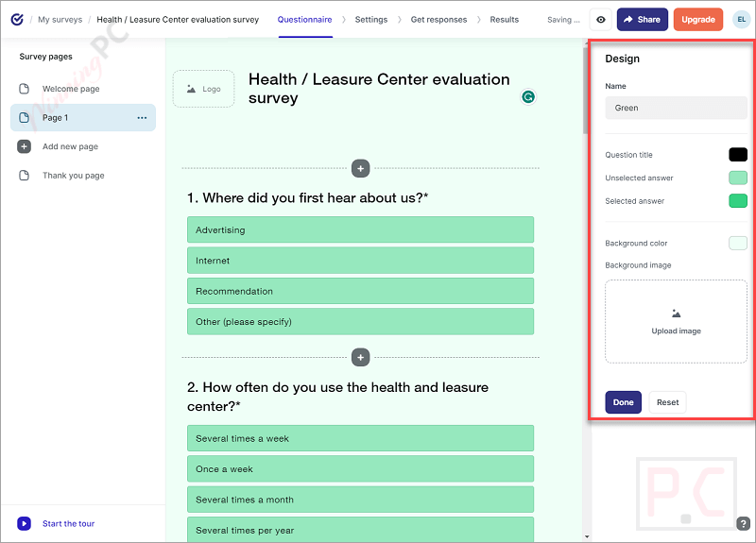Click the Upload image picture icon
756x543 pixels.
coord(676,314)
